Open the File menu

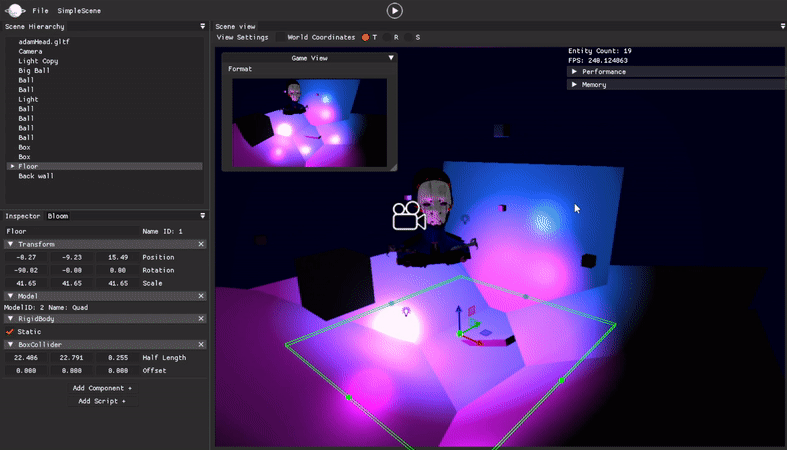[x=40, y=11]
